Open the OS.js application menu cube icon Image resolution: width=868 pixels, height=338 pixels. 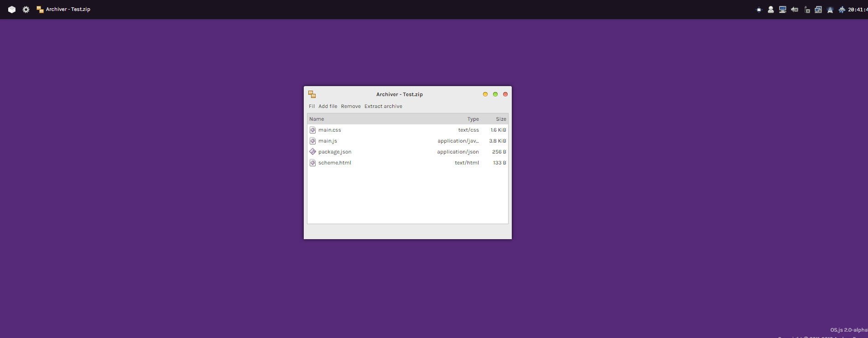12,10
